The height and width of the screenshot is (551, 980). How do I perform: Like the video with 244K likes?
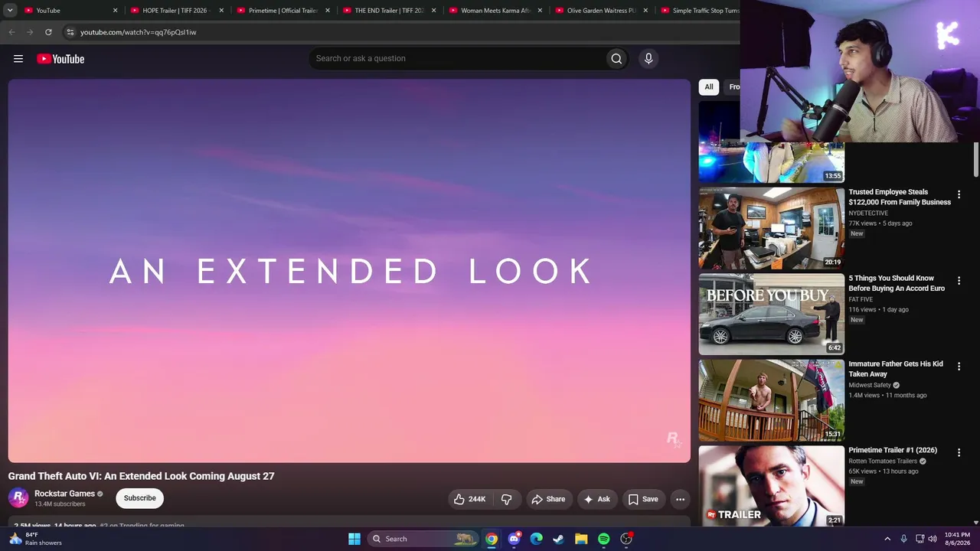pyautogui.click(x=469, y=500)
